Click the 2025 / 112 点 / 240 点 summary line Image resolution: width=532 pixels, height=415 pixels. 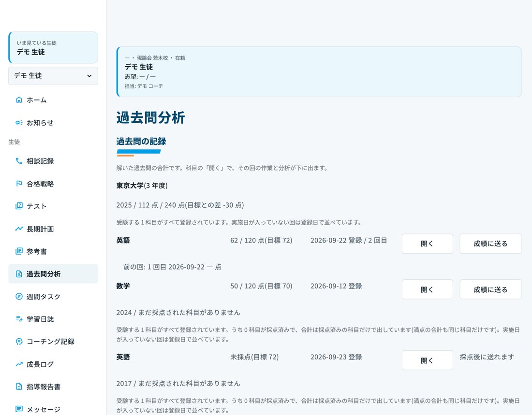pos(180,205)
